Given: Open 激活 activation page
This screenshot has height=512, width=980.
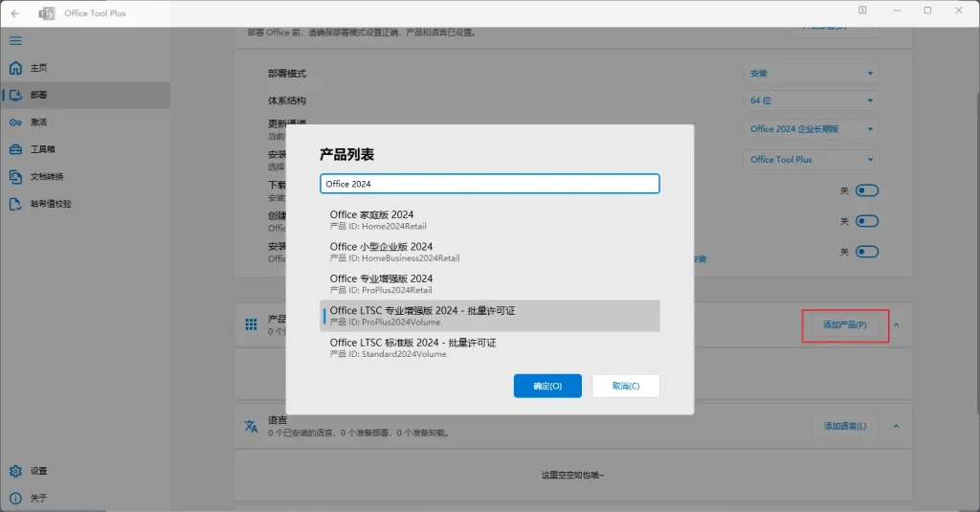Looking at the screenshot, I should (85, 122).
